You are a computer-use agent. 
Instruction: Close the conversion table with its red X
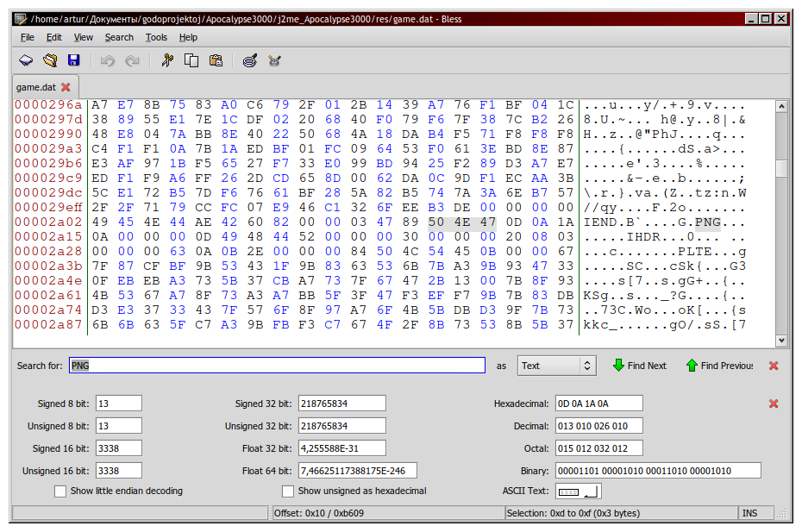pyautogui.click(x=774, y=404)
